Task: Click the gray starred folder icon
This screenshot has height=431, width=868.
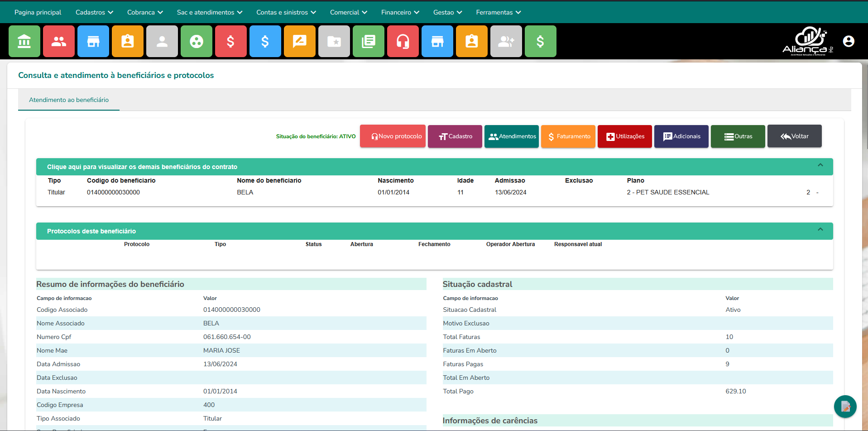Action: pos(334,41)
